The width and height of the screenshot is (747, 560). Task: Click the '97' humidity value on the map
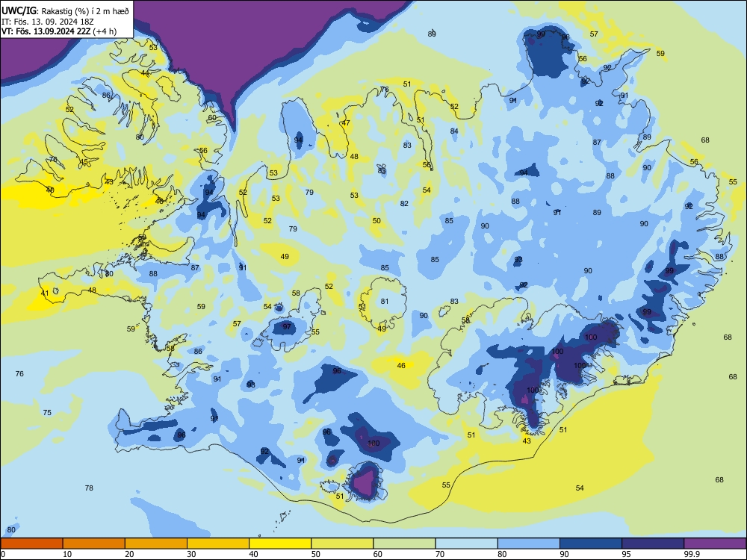coord(287,327)
